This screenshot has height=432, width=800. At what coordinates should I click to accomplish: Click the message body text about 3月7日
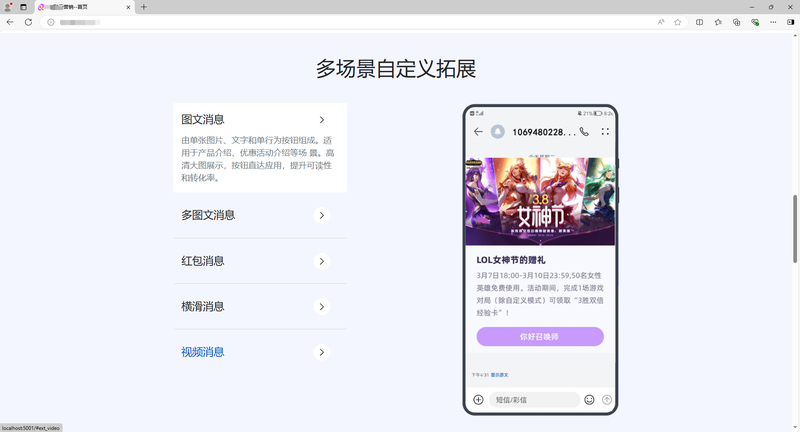[540, 294]
